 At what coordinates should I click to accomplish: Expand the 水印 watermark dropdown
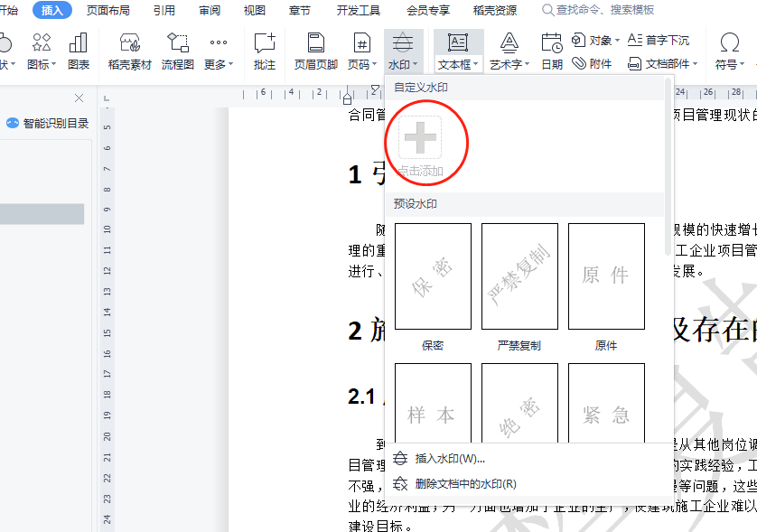(x=403, y=51)
